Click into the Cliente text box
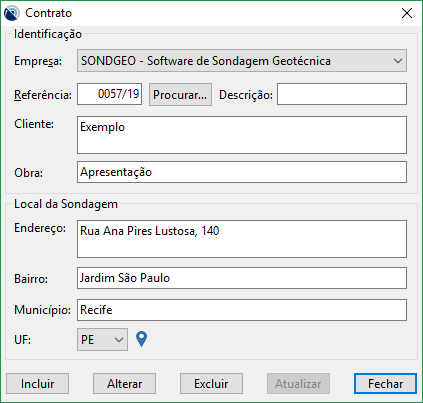The image size is (423, 403). [242, 135]
